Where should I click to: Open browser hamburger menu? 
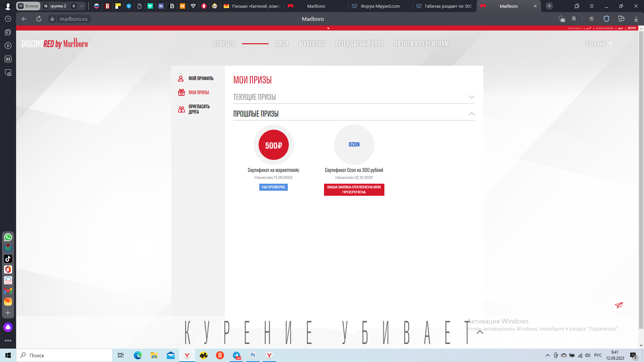tap(592, 6)
